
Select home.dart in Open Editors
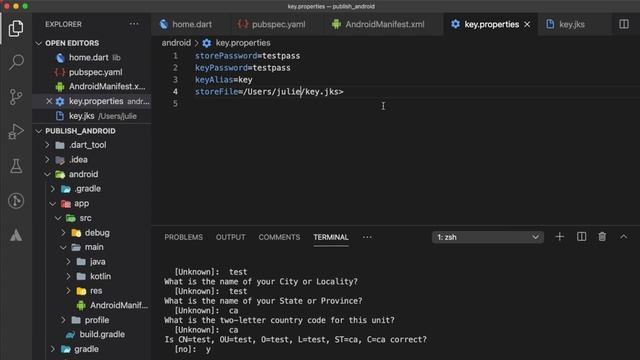(89, 58)
